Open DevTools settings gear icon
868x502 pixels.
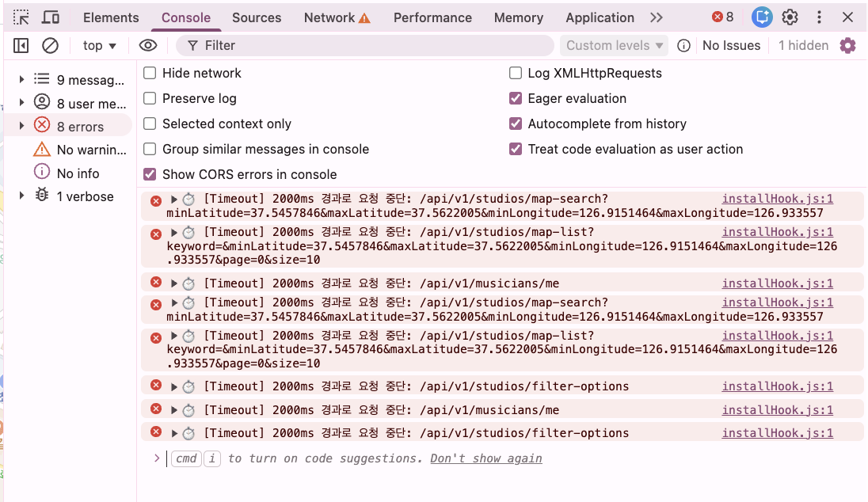click(x=790, y=17)
